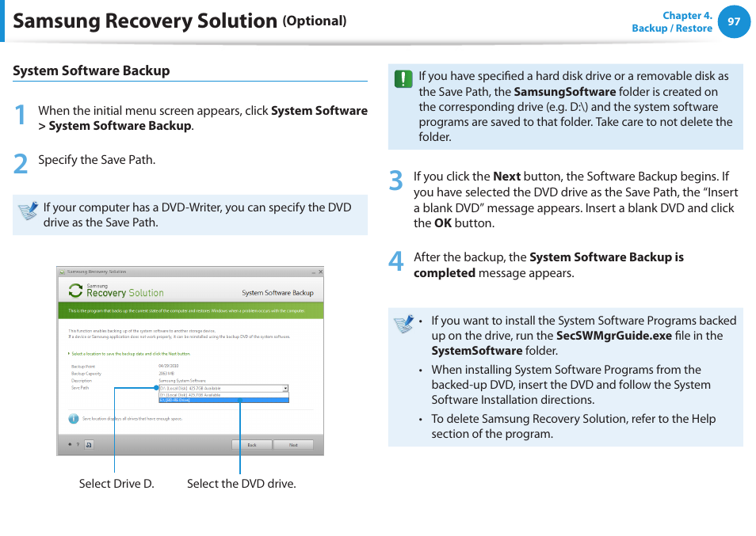Select the D:\ Local Disk dropdown option
Viewport: 756px width, 536px height.
[223, 395]
